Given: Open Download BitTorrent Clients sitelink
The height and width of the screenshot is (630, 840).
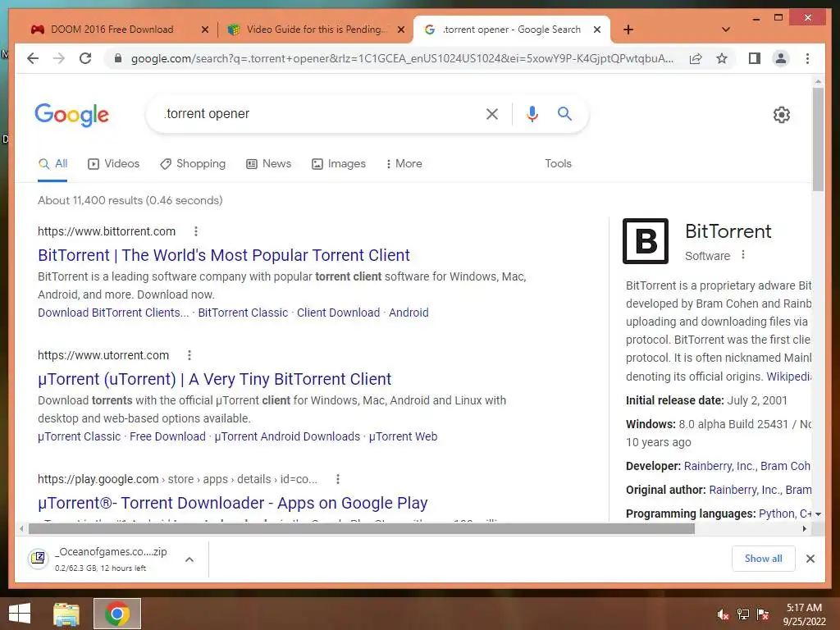Looking at the screenshot, I should click(113, 313).
